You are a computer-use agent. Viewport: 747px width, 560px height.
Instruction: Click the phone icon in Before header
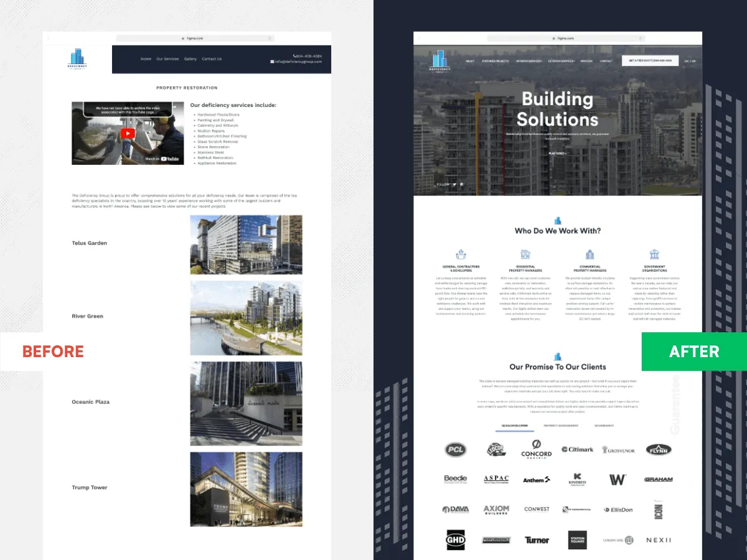coord(294,56)
